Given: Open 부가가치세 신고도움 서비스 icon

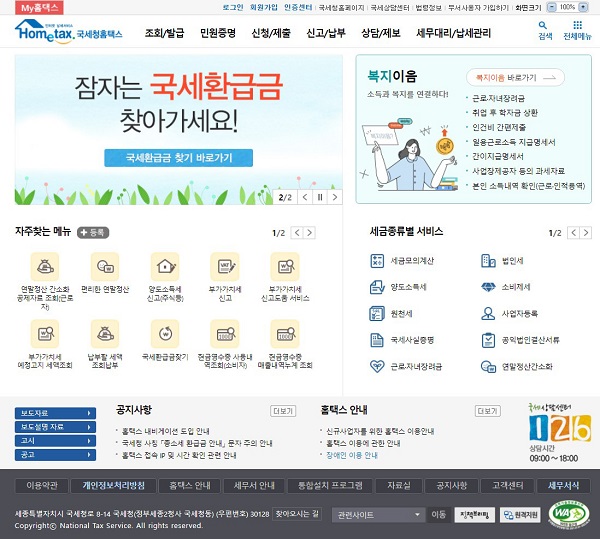Looking at the screenshot, I should click(x=285, y=267).
